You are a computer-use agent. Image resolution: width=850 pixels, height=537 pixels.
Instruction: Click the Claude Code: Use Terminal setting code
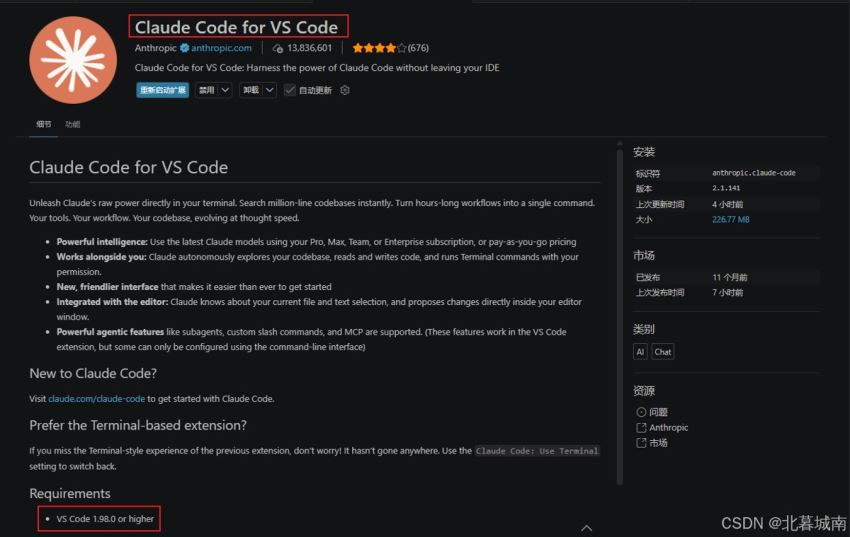[537, 451]
